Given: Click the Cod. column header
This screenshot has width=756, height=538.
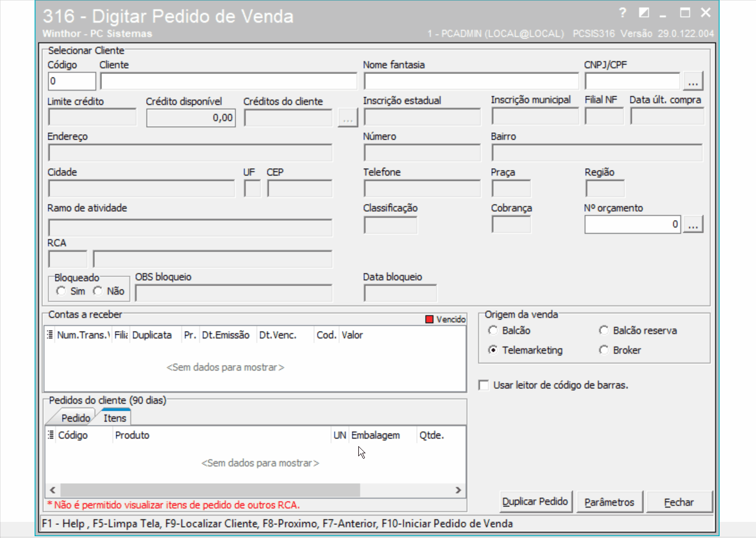Looking at the screenshot, I should (327, 335).
